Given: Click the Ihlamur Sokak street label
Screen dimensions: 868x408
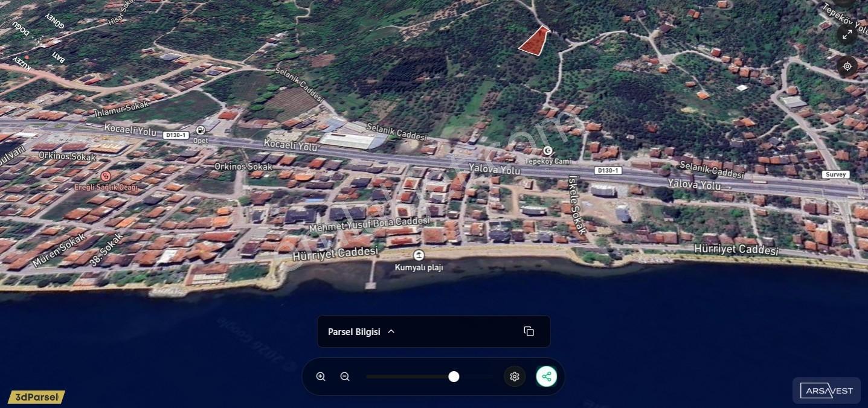Looking at the screenshot, I should click(121, 110).
